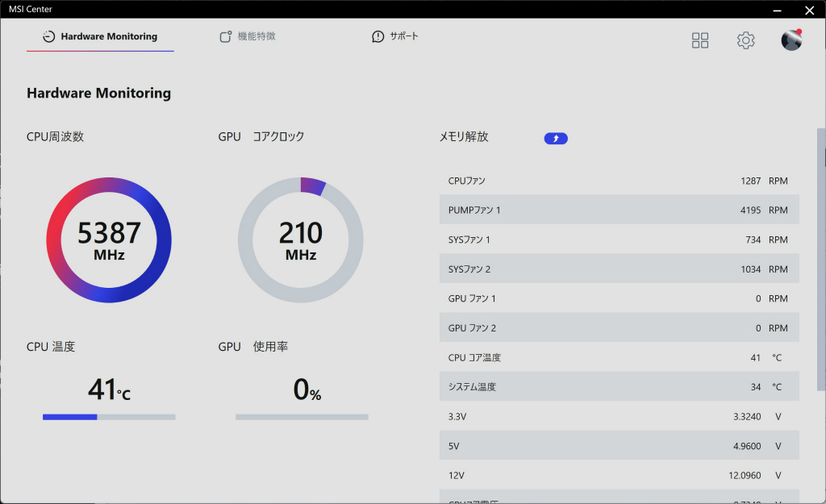Click the memory release rocket button

pyautogui.click(x=556, y=139)
